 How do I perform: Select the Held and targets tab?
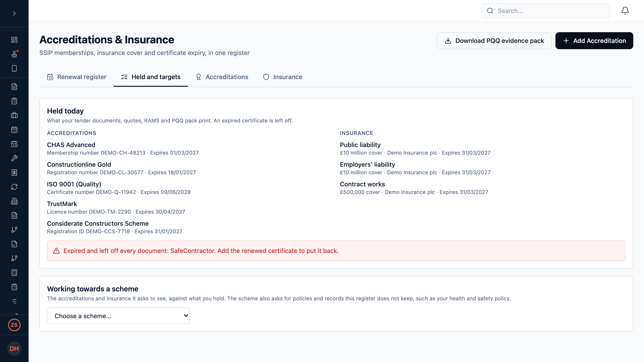coord(150,77)
